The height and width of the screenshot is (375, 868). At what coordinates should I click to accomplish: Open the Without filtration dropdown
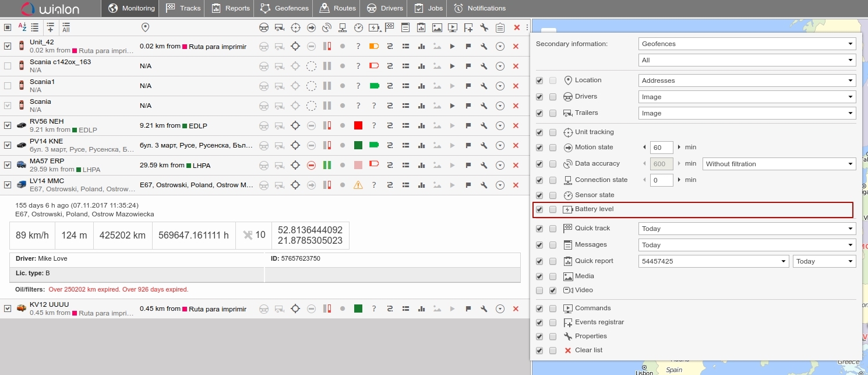click(x=779, y=164)
